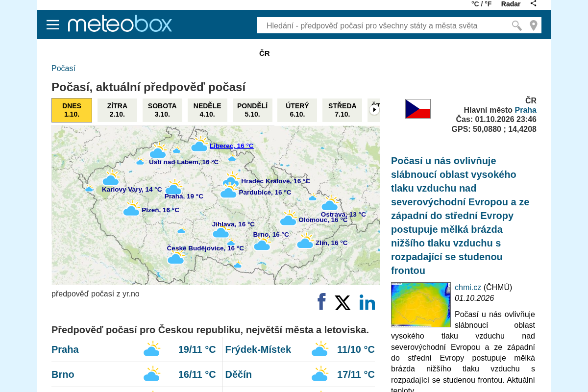588x392 pixels.
Task: Open the hamburger menu
Action: (53, 24)
